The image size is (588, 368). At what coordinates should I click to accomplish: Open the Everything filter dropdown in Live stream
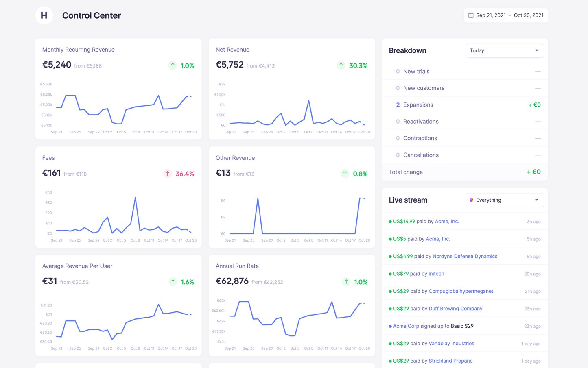coord(505,200)
